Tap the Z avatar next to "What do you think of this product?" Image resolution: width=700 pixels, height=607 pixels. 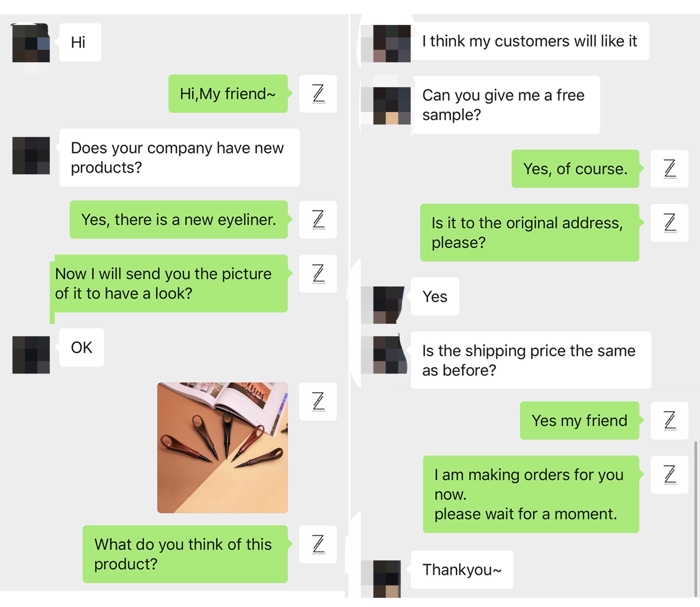pos(318,544)
